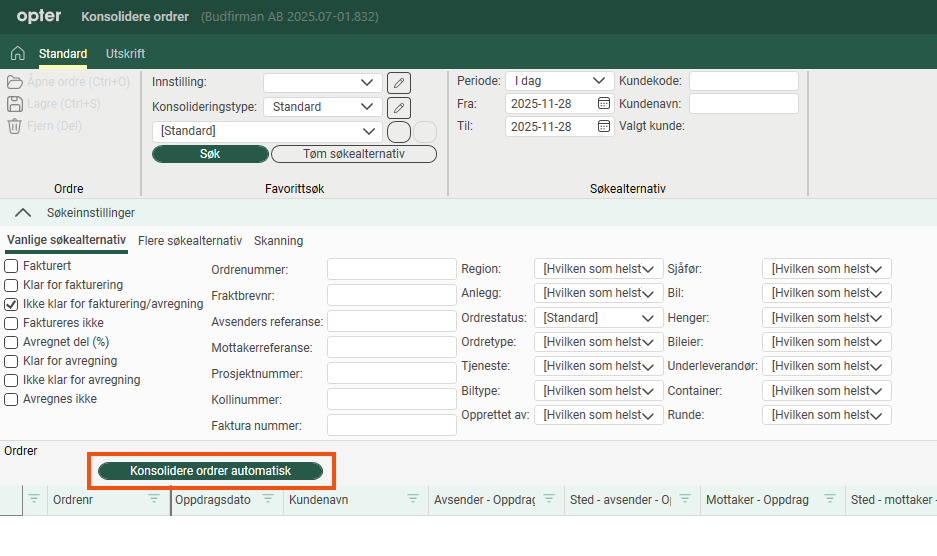Switch to the Utskrift tab

click(125, 54)
